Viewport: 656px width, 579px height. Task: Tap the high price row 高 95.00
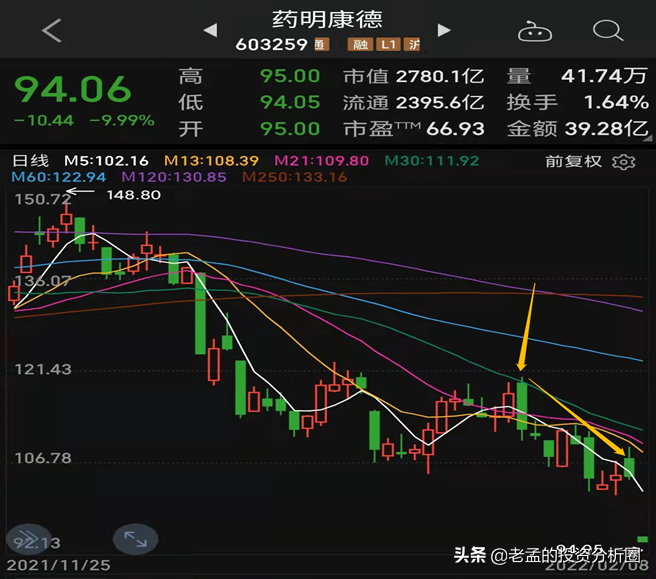[x=249, y=76]
